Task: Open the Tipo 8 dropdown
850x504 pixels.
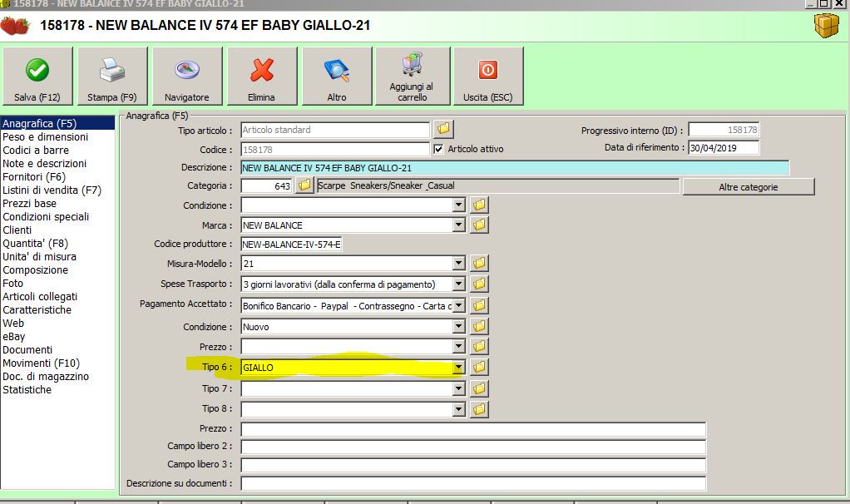Action: [x=458, y=408]
